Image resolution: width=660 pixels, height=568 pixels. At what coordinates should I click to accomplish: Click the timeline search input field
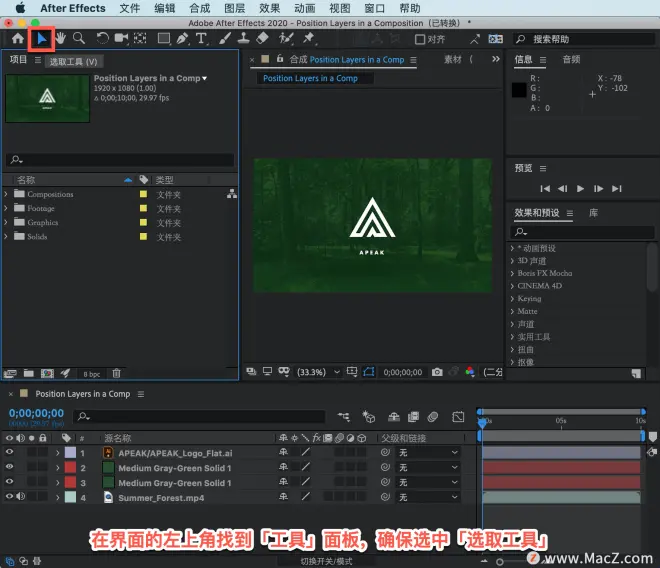(200, 416)
